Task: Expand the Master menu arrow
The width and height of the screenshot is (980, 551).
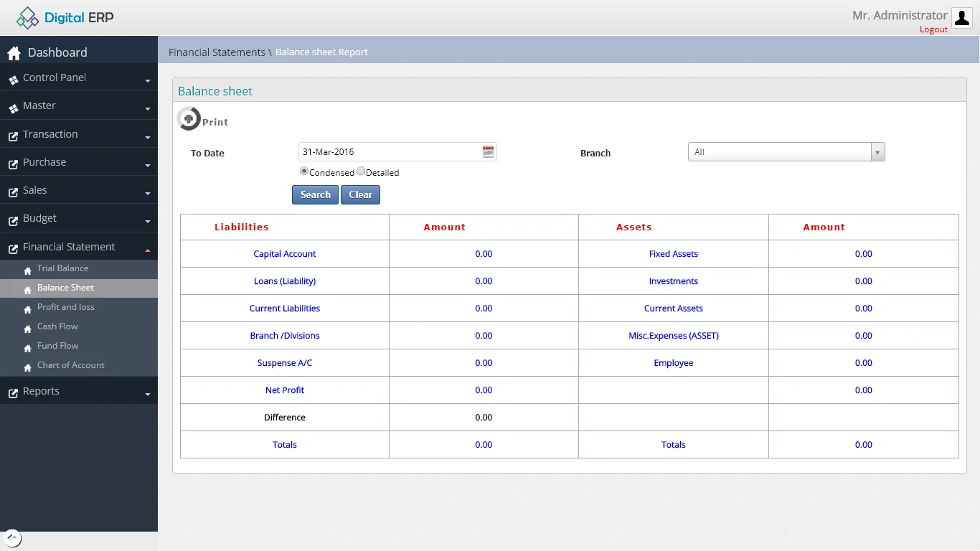Action: point(148,109)
